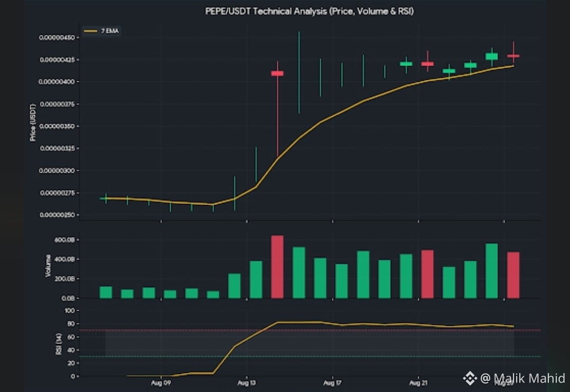Select the PEPE/USDT Technical Analysis chart title
Screen dimensions: 570x392
coord(310,11)
